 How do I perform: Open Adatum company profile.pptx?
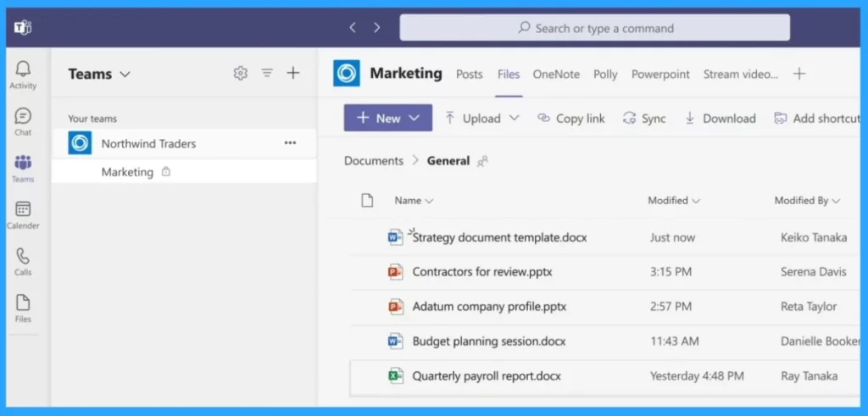pyautogui.click(x=489, y=307)
